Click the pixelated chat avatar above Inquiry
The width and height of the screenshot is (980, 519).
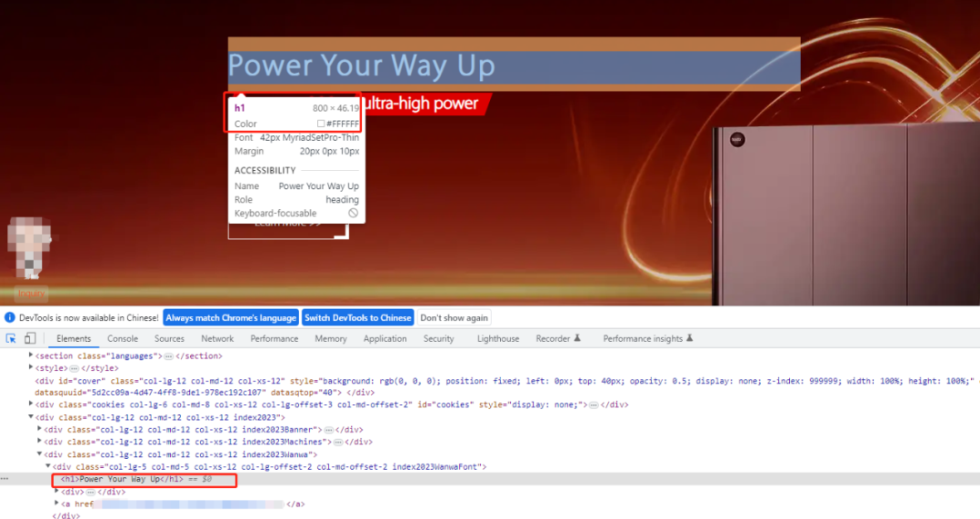point(29,245)
